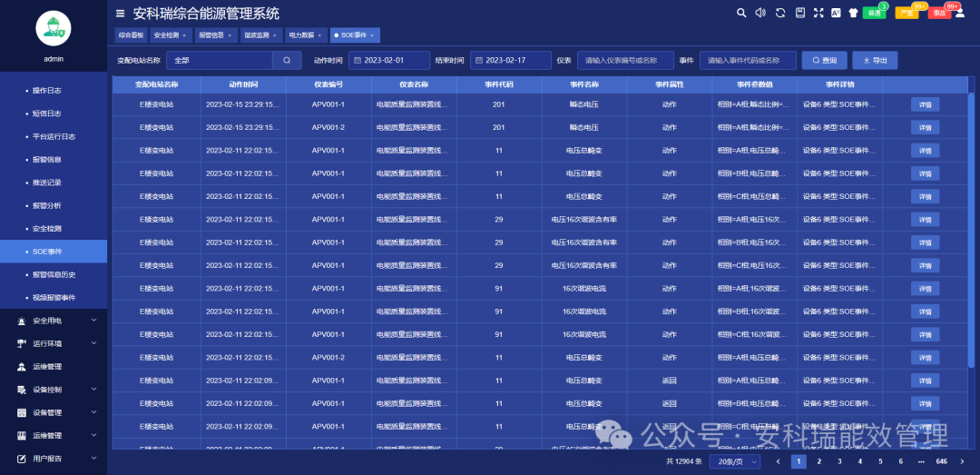The image size is (980, 475).
Task: Open the 20条/页 page size dropdown
Action: click(x=735, y=462)
